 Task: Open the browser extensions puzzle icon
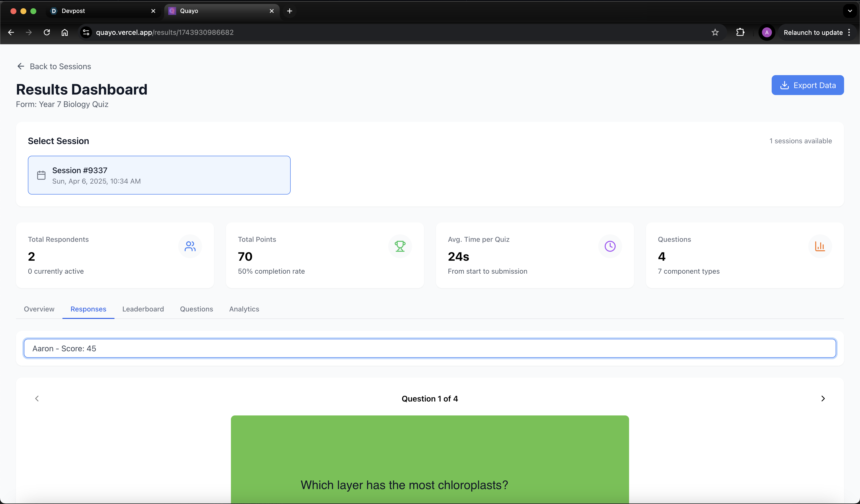coord(740,32)
